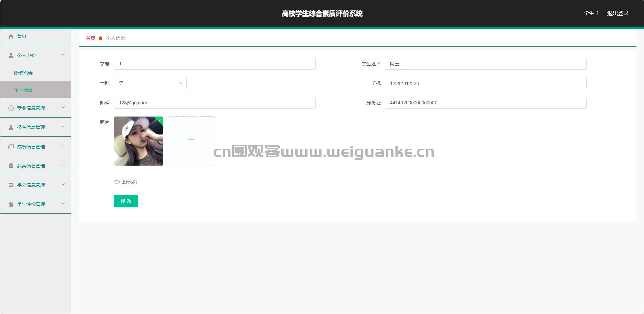Expand the 专业信息管理 chevron
644x314 pixels.
[x=63, y=108]
